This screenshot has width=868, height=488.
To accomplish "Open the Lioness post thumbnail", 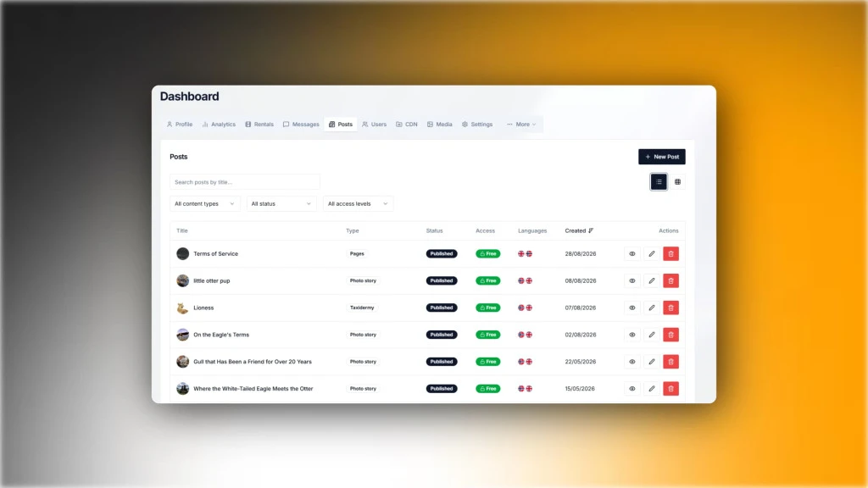I will (183, 308).
